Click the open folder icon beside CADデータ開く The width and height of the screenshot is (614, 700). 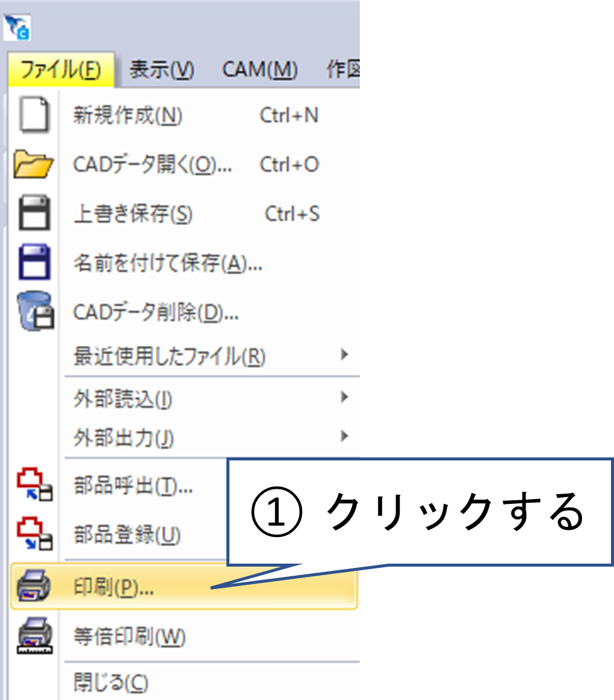[34, 165]
